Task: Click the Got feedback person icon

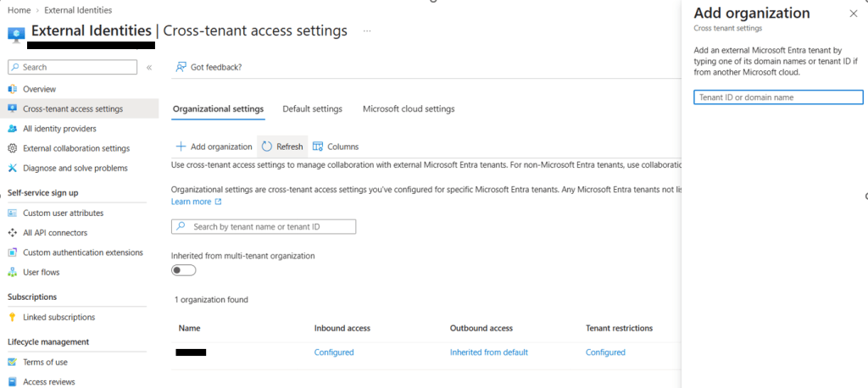Action: 181,67
